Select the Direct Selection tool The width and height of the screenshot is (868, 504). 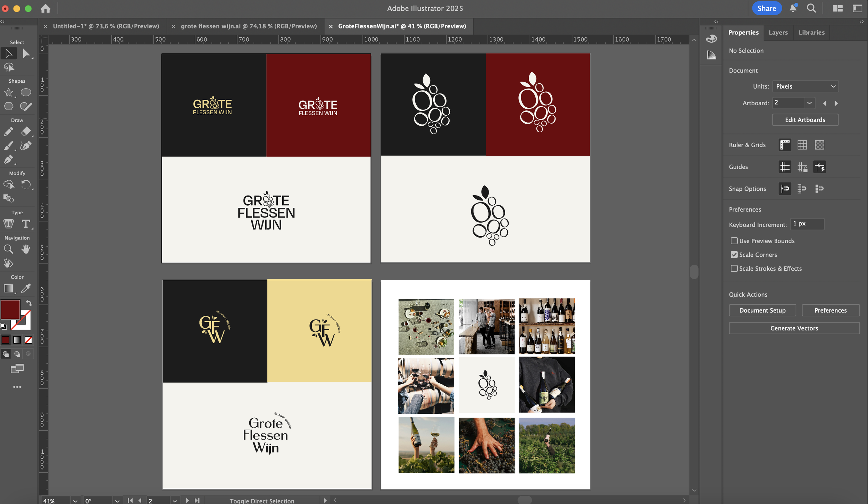click(x=26, y=53)
